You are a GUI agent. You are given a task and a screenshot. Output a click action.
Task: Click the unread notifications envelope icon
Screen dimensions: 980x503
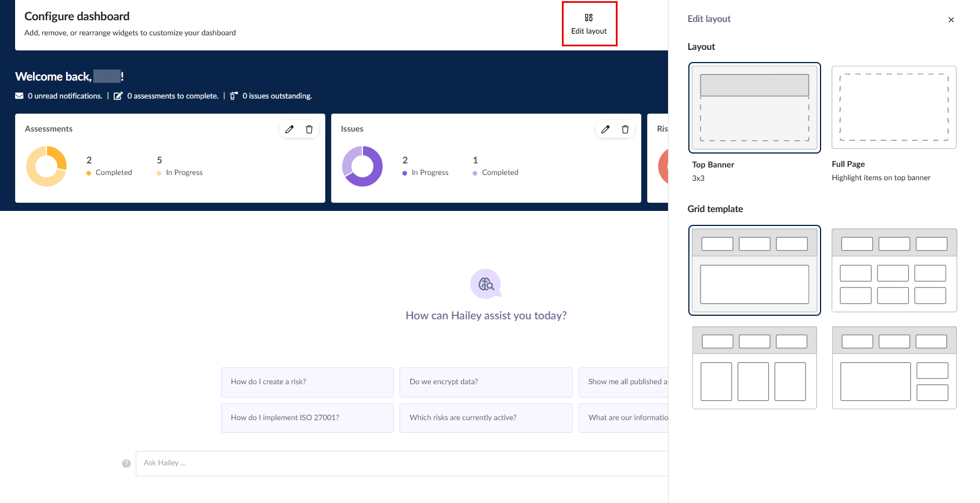click(19, 96)
